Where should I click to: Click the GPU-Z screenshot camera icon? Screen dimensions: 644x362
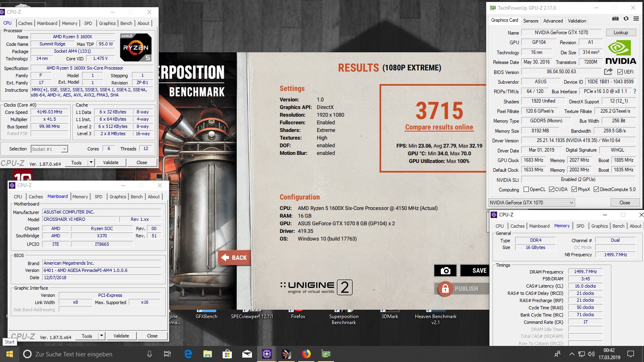pyautogui.click(x=615, y=19)
